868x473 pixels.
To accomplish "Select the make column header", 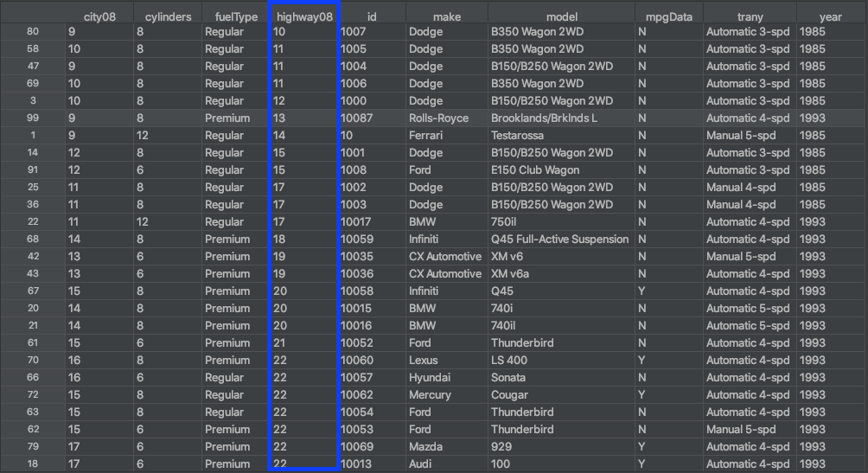I will (x=446, y=16).
